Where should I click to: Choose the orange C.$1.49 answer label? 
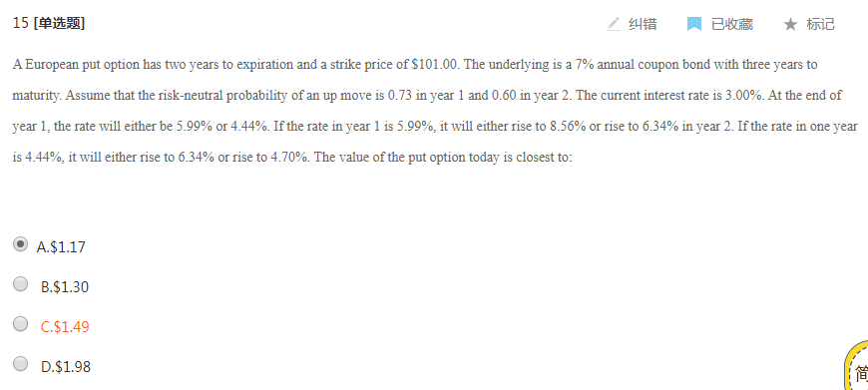(65, 327)
